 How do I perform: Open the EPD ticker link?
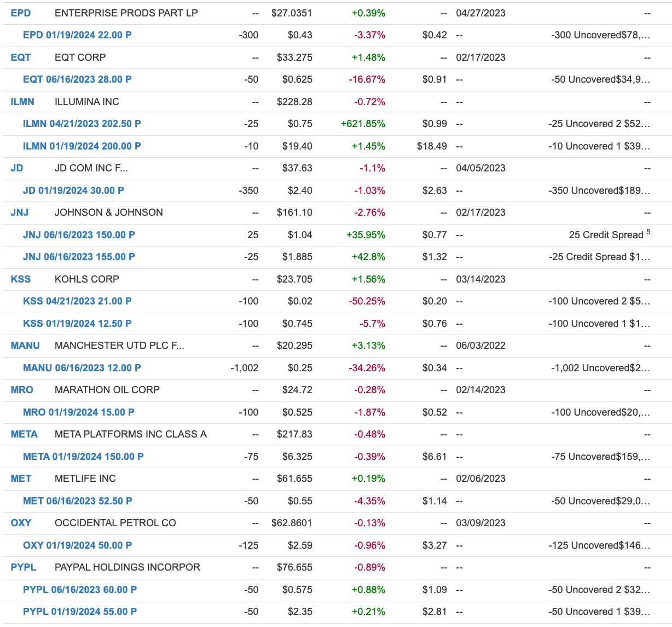21,13
